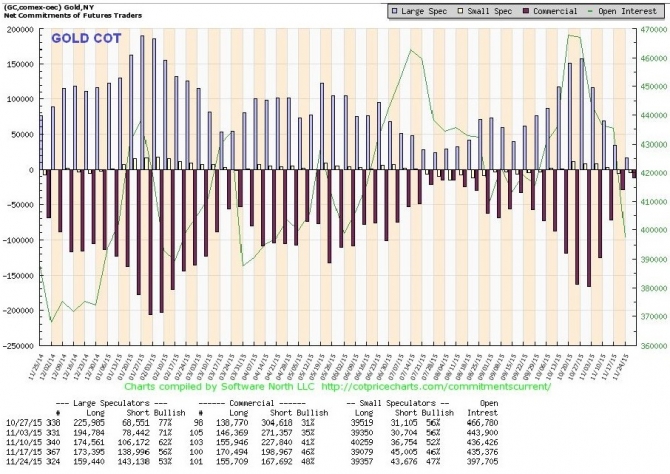Click the 77% bullish value
This screenshot has width=670, height=474.
[165, 423]
